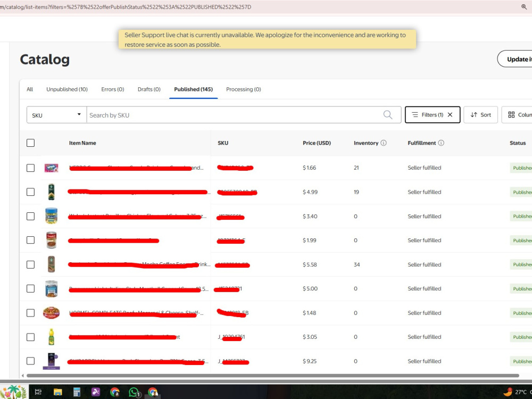Viewport: 532px width, 399px height.
Task: Click Seller fulfilled in the $1.66 row
Action: pyautogui.click(x=425, y=168)
